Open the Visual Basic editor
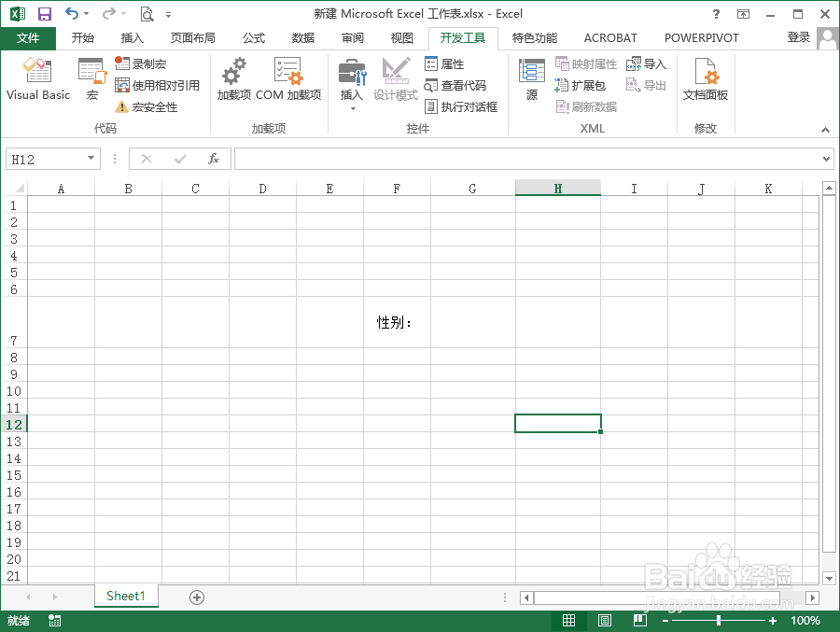The width and height of the screenshot is (840, 632). coord(38,79)
